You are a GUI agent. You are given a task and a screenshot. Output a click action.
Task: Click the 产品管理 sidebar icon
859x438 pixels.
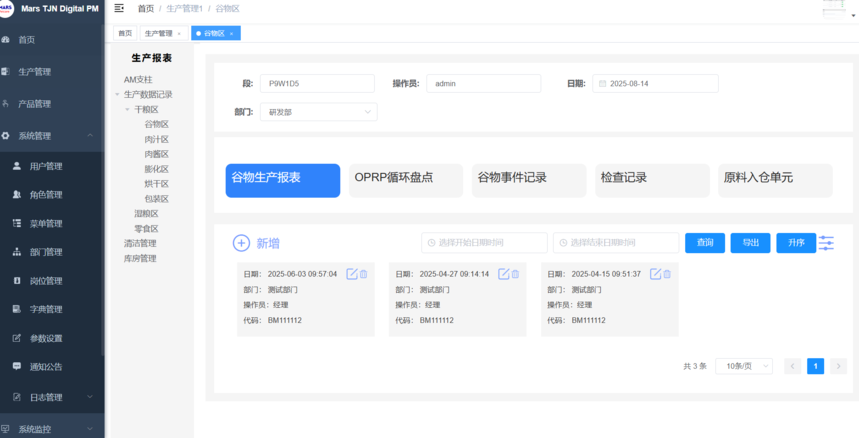5,103
